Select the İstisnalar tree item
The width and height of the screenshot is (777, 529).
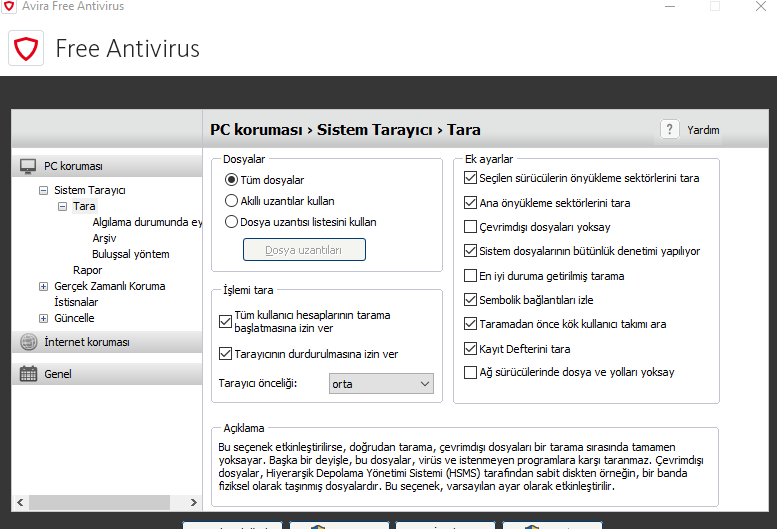pyautogui.click(x=76, y=302)
